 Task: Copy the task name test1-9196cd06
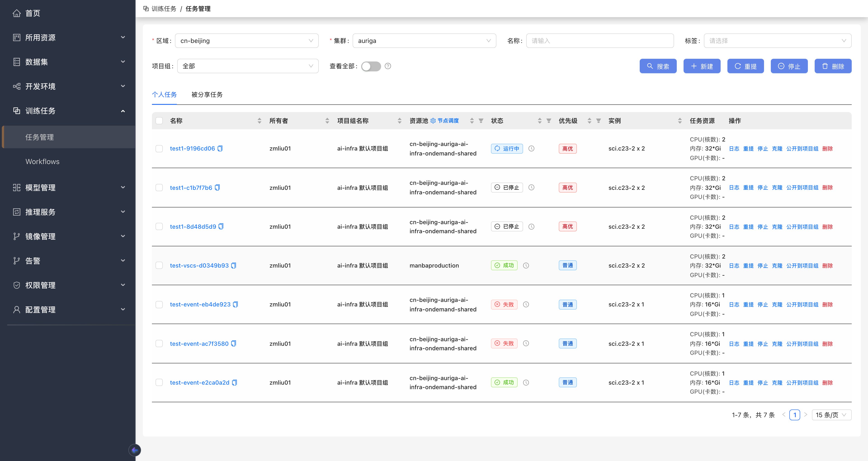pos(220,149)
